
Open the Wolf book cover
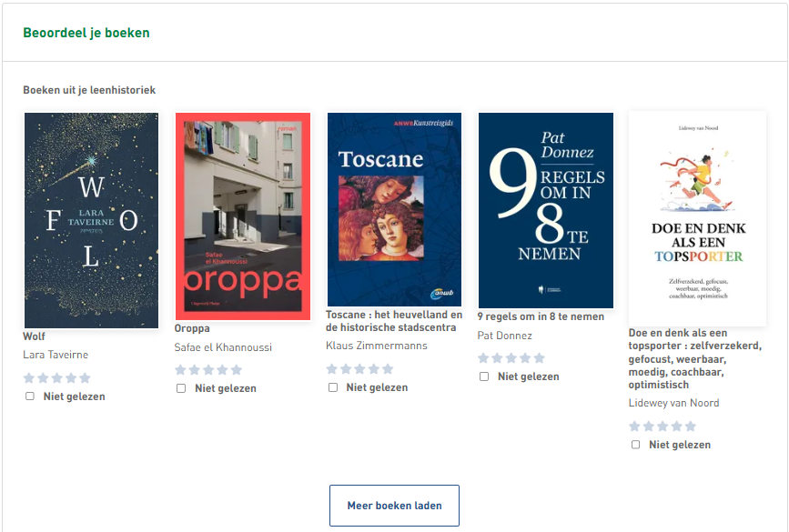pos(91,220)
